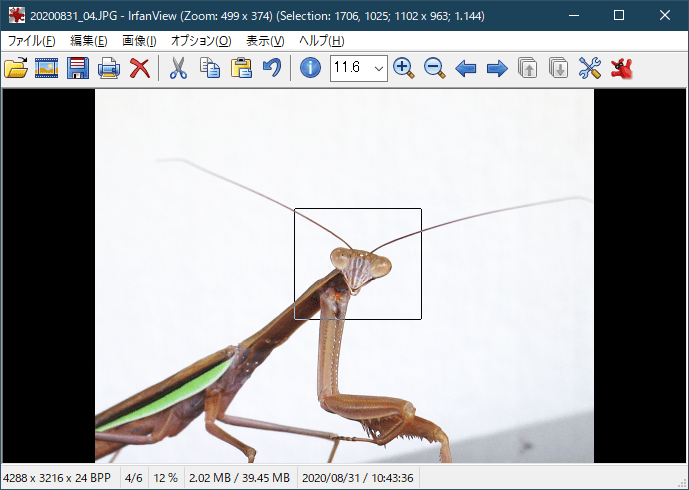Click the Paste clipboard icon

coord(240,68)
